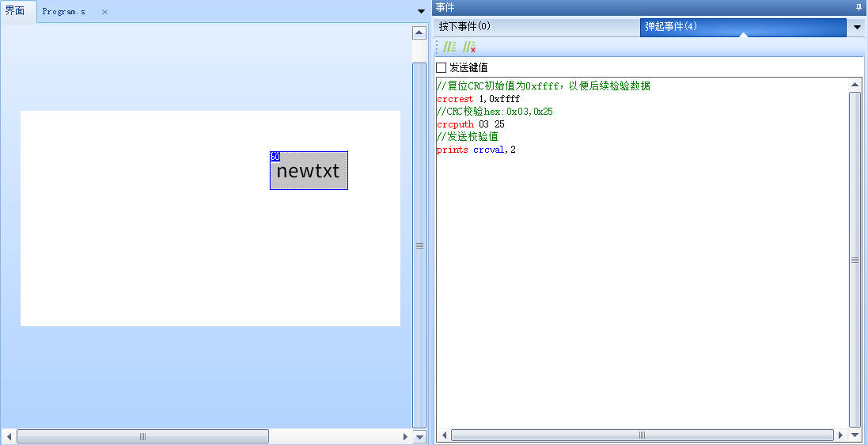Close the Program.s tab with X
Screen dimensions: 868x445
104,12
